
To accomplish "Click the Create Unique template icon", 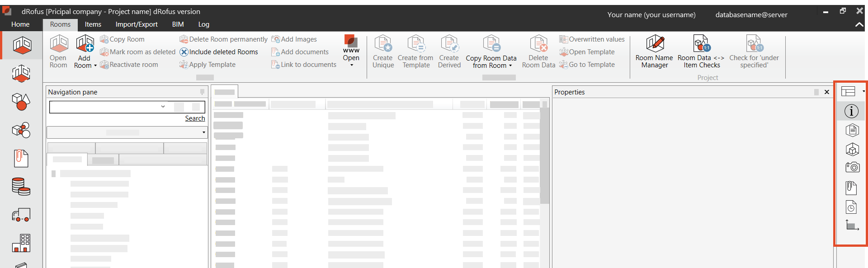I will click(x=383, y=44).
